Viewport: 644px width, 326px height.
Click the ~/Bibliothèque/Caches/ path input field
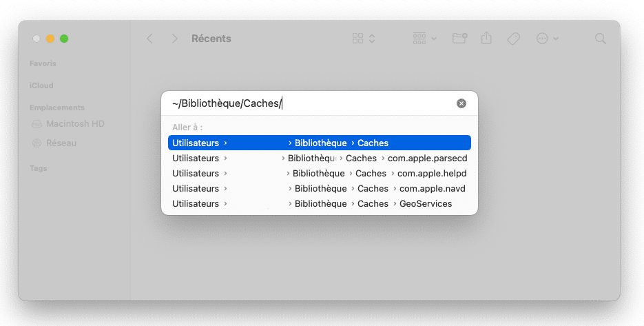(x=310, y=103)
